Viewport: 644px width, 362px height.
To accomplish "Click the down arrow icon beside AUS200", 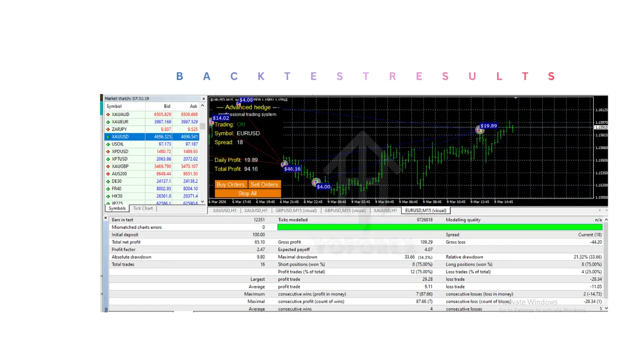I will (x=108, y=174).
